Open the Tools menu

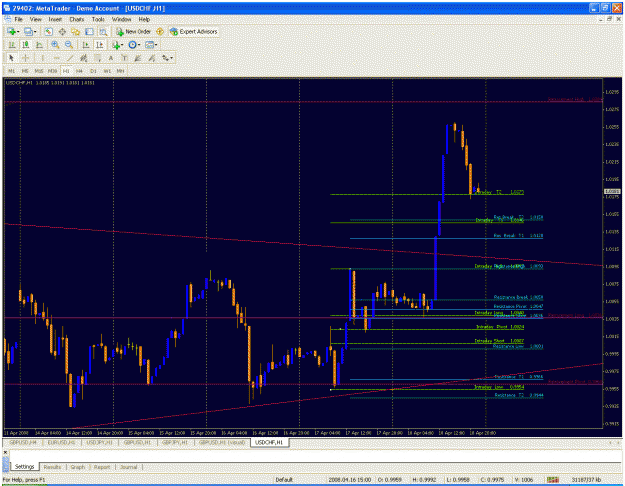98,19
